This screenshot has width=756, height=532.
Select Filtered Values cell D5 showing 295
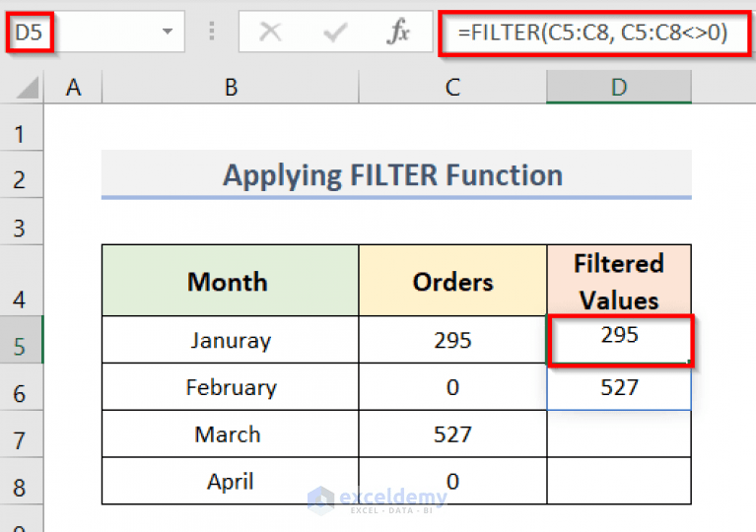(619, 340)
